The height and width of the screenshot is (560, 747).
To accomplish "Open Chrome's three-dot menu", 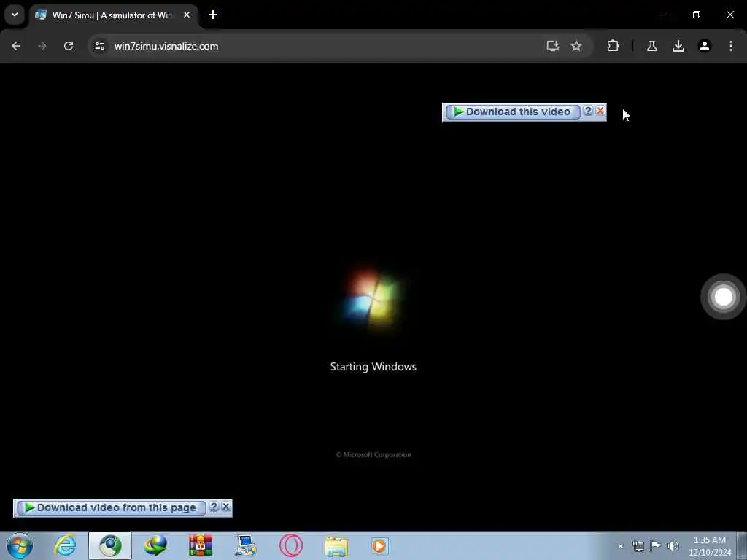I will (x=731, y=46).
